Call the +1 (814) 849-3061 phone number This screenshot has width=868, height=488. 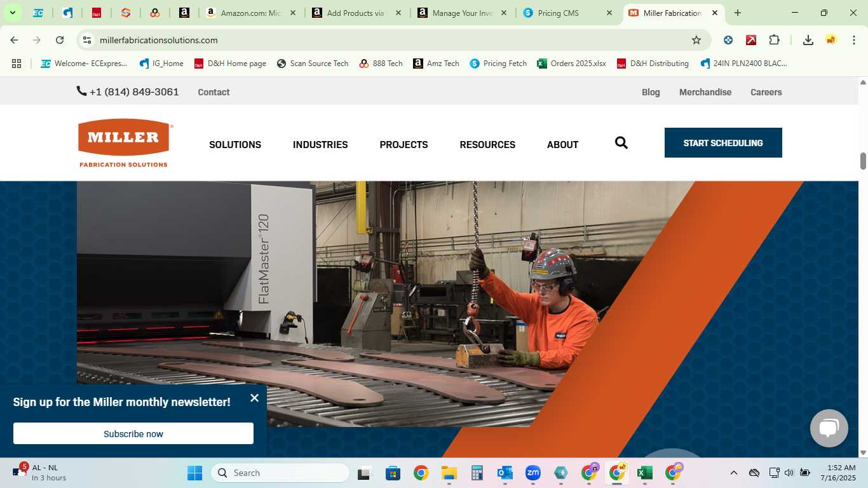click(134, 92)
